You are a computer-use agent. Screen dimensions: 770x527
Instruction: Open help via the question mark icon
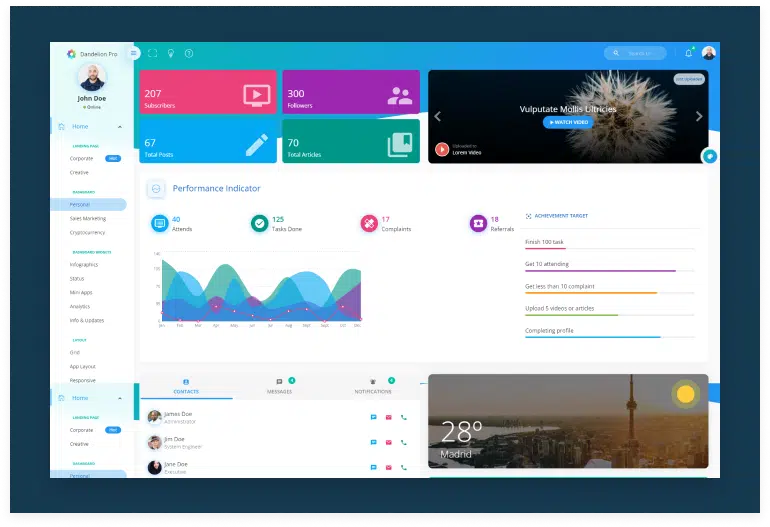(x=189, y=53)
